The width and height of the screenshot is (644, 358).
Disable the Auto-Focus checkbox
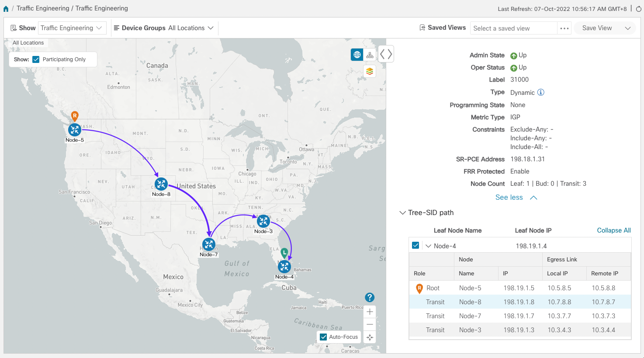point(323,337)
